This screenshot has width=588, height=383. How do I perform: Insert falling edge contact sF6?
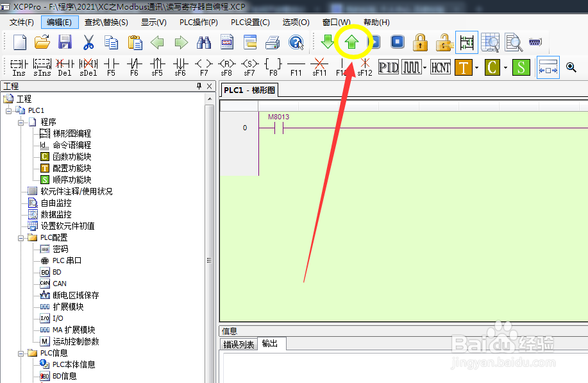click(x=180, y=67)
